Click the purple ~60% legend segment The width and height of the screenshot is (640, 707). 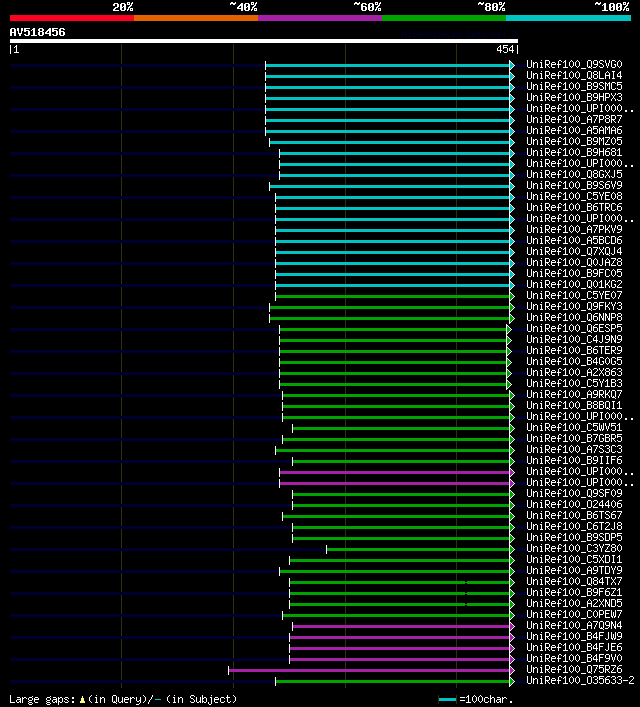click(x=320, y=18)
